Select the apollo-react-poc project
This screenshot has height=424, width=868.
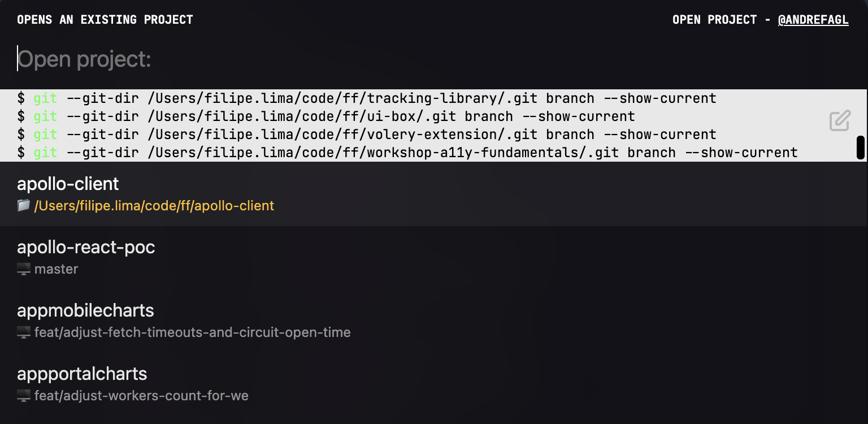click(x=434, y=257)
